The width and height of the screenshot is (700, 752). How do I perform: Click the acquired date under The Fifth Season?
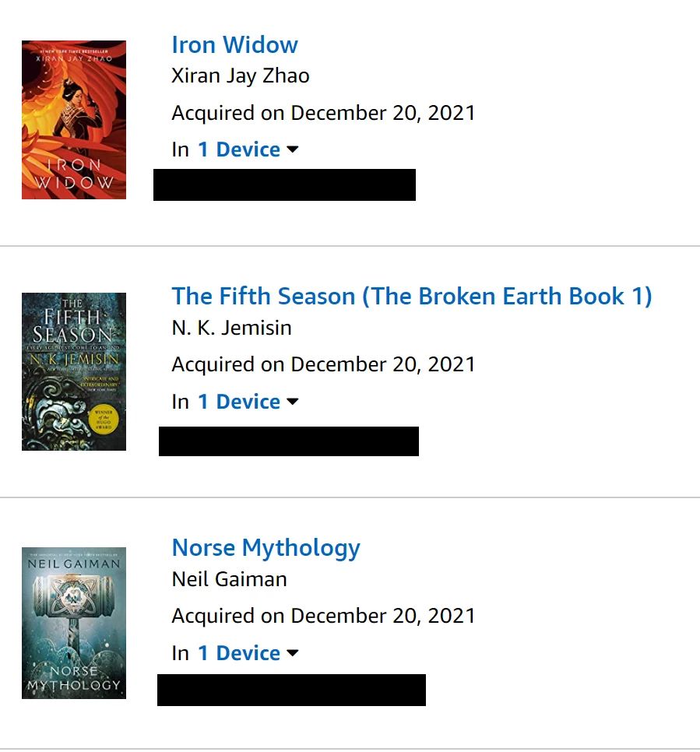pos(323,364)
